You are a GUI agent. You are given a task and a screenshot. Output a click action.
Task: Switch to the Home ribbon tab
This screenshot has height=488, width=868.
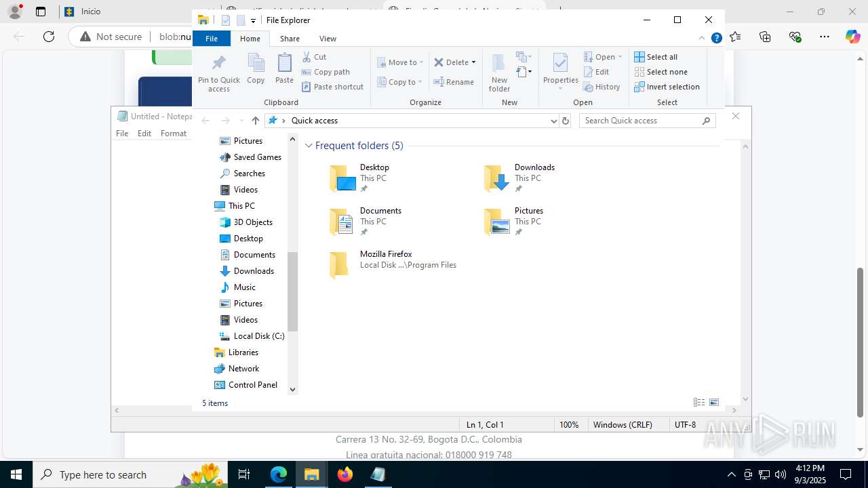pyautogui.click(x=250, y=39)
